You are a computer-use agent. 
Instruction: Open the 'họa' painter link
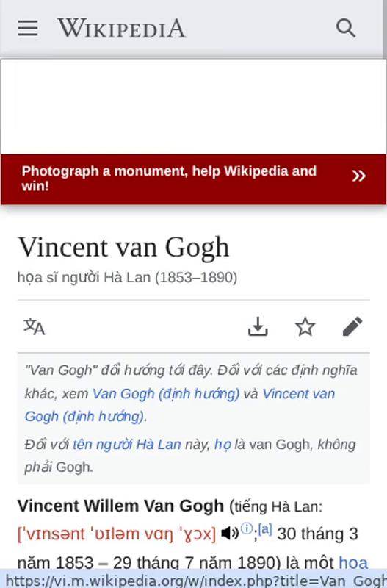coord(353,562)
